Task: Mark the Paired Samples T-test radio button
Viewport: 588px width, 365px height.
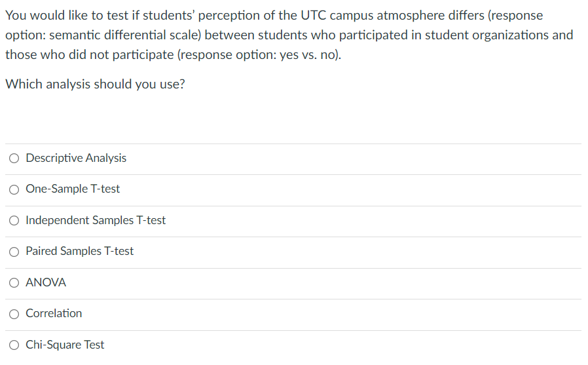Action: click(x=14, y=252)
